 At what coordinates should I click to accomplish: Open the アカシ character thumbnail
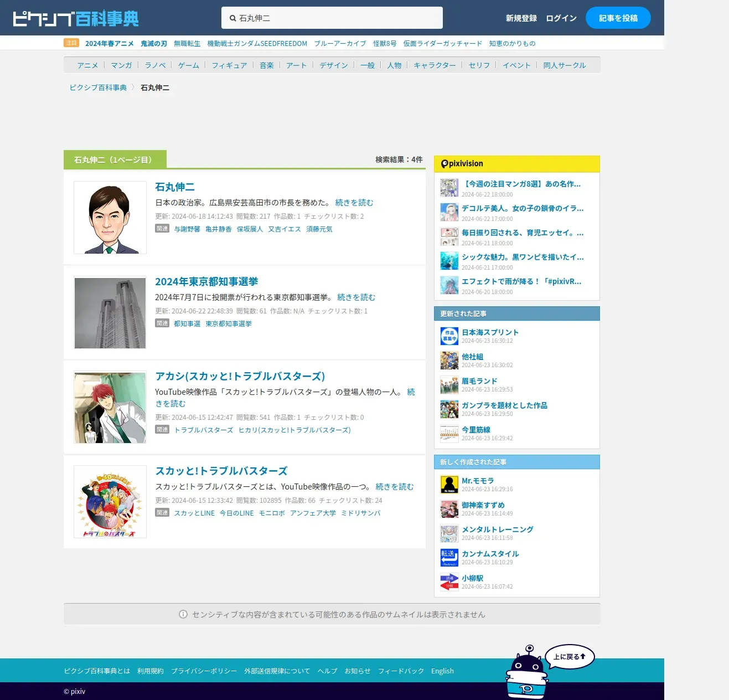click(110, 408)
